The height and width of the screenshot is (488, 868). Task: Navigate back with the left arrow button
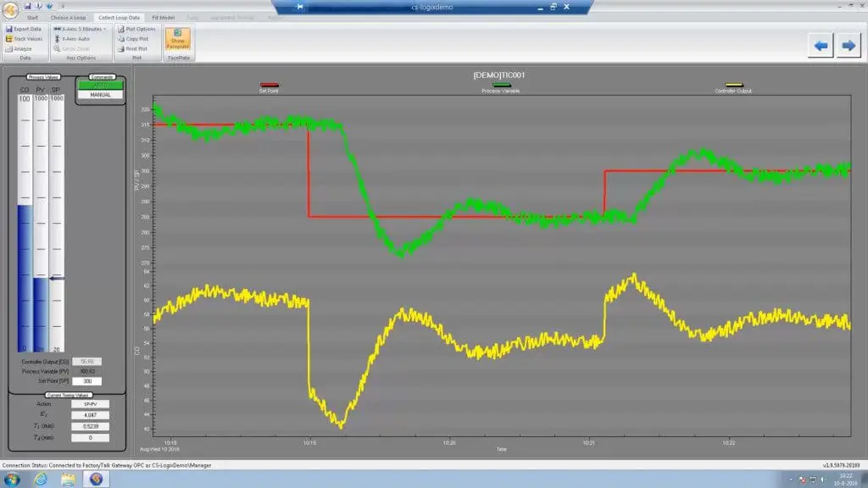820,46
